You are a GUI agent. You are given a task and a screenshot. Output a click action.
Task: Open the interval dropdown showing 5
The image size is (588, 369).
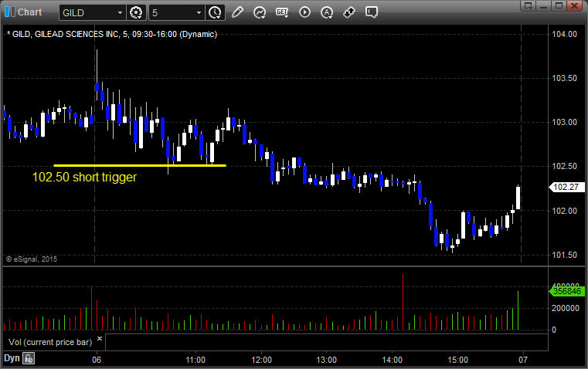[x=199, y=12]
